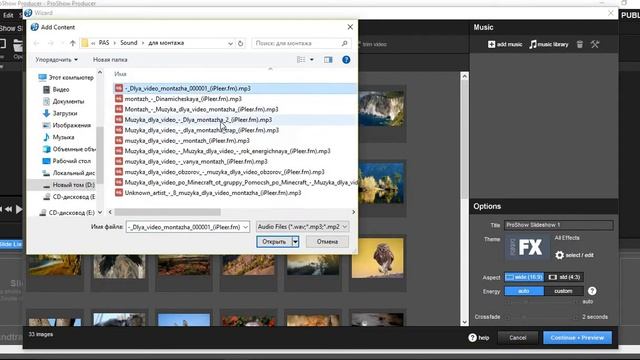Open Документы in the sidebar
640x360 pixels.
click(x=68, y=101)
